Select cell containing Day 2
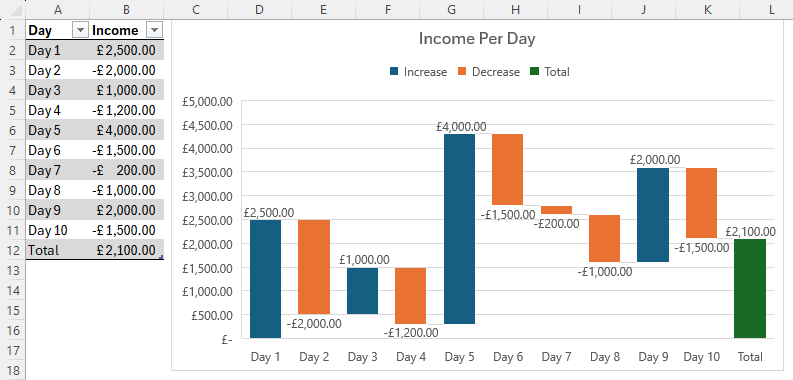 [58, 70]
